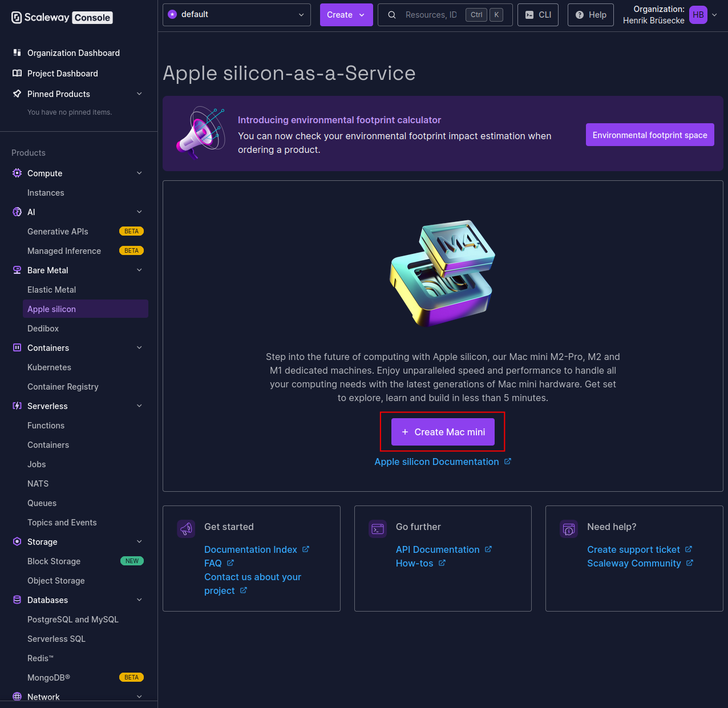Click the Help button

(x=591, y=15)
